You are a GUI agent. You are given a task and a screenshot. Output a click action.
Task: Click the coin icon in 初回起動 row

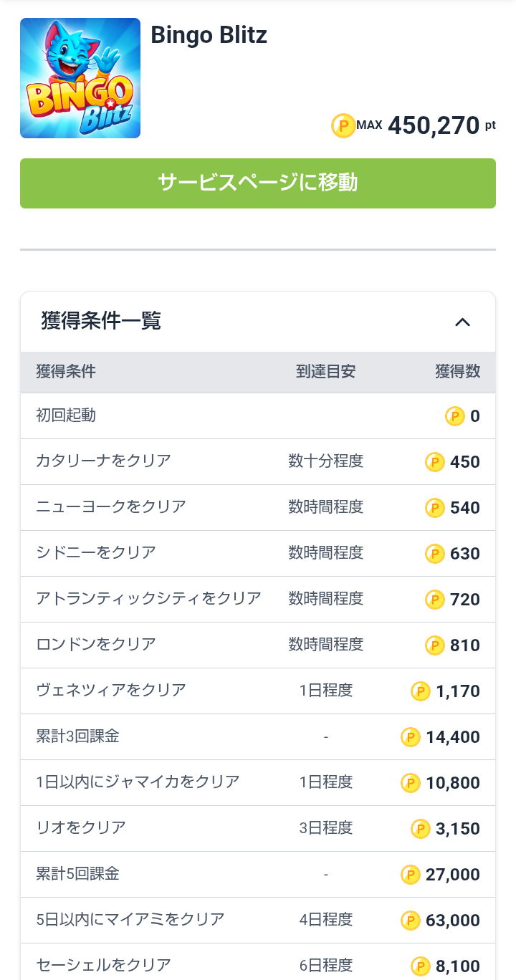point(455,416)
